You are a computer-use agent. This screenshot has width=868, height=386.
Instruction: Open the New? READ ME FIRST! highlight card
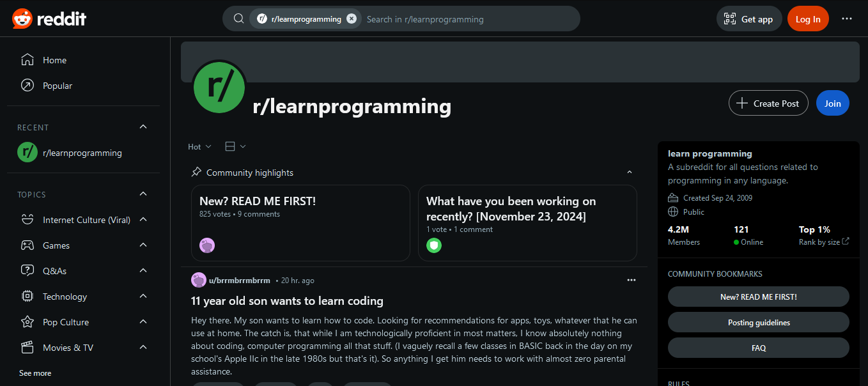click(300, 223)
